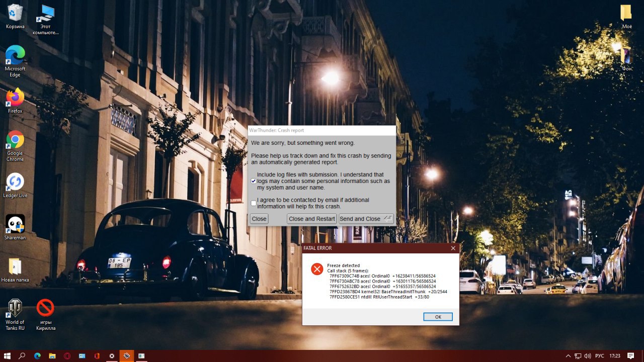Close the FATAL ERROR dialog with X
The height and width of the screenshot is (362, 644).
[x=453, y=248]
